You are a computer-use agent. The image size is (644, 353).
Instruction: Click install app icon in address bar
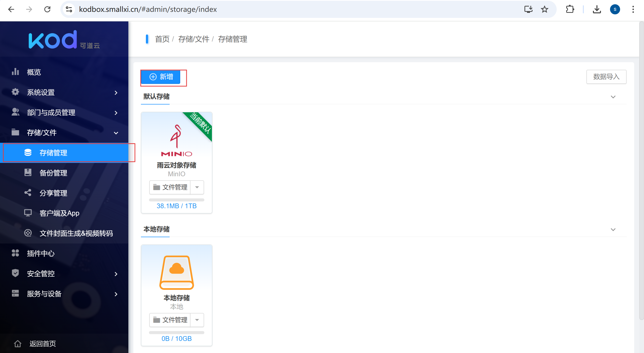(x=528, y=9)
